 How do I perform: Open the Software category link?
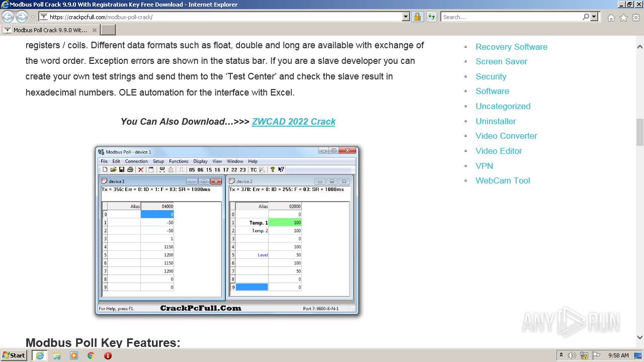click(492, 91)
